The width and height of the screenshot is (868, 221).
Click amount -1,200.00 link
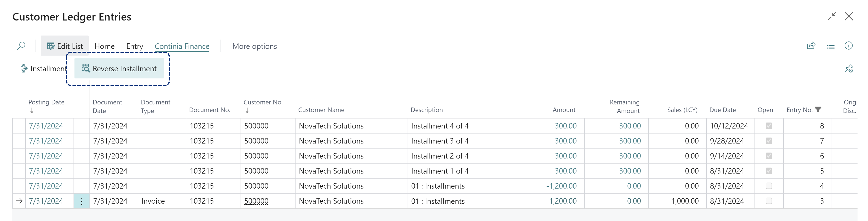pyautogui.click(x=561, y=186)
